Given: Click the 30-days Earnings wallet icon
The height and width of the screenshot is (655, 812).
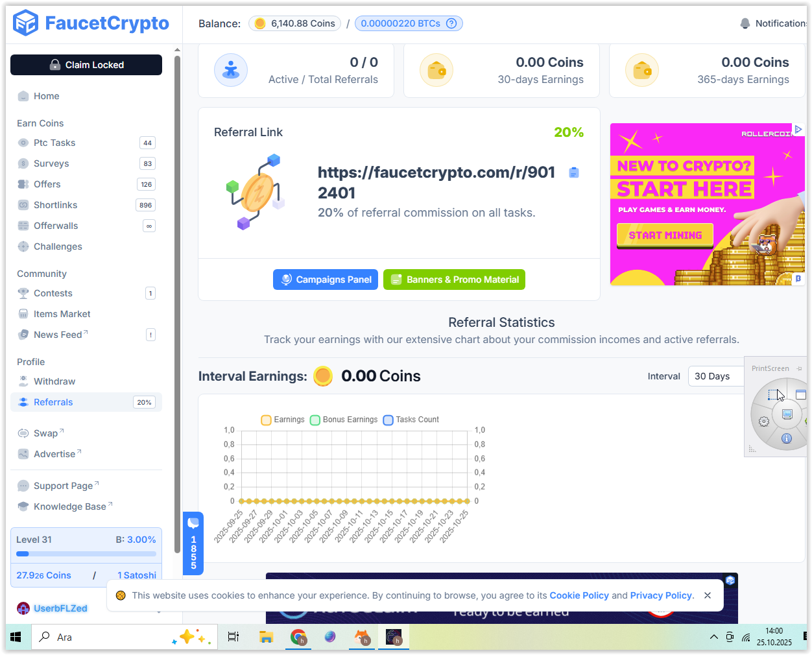Looking at the screenshot, I should [x=436, y=70].
